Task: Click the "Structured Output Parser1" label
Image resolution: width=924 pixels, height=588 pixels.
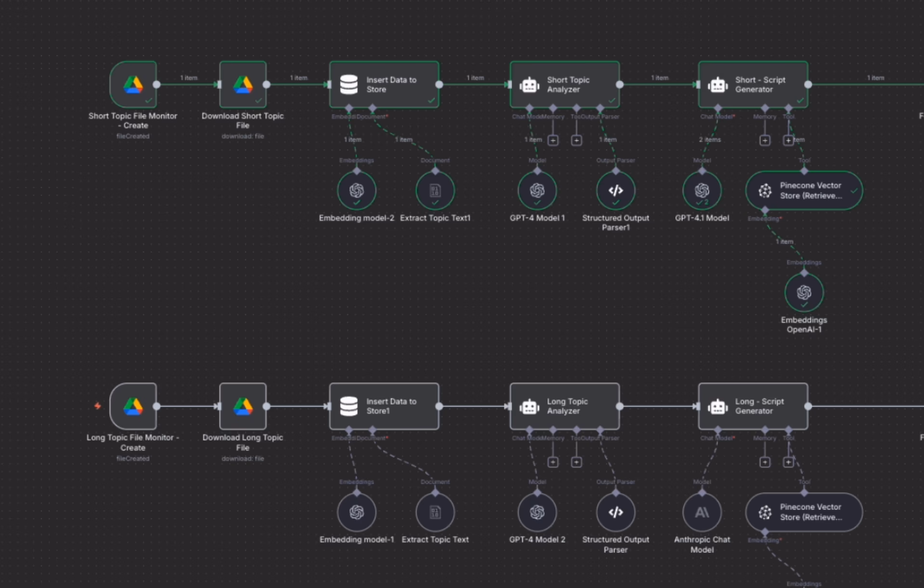Action: (x=616, y=222)
